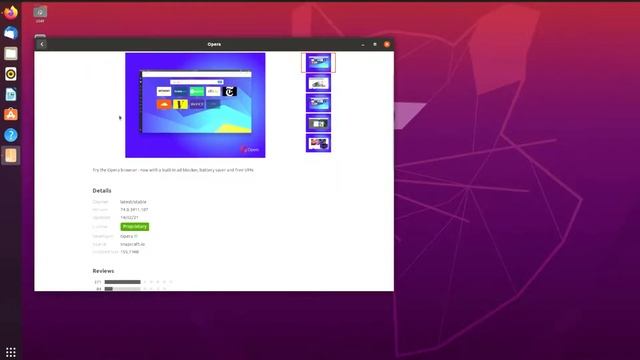This screenshot has height=360, width=640.
Task: Click the review bar with 44 ratings
Action: [122, 289]
